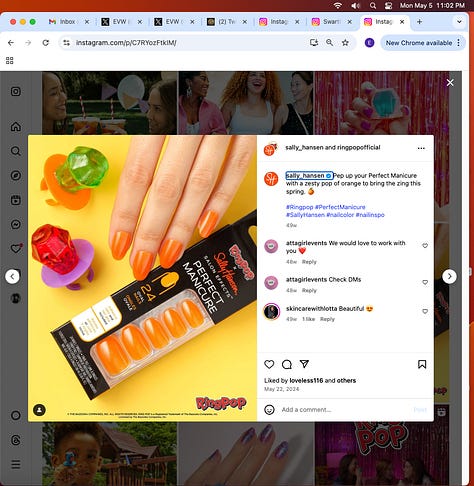Show tagged users icon on photo

click(x=39, y=410)
